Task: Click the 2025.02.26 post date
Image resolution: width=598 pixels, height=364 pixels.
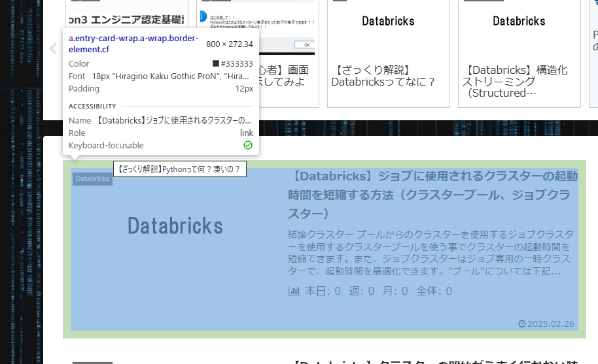Action: point(551,324)
